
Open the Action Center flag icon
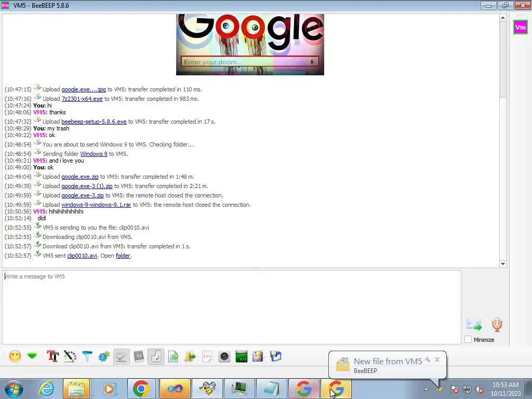[x=455, y=389]
